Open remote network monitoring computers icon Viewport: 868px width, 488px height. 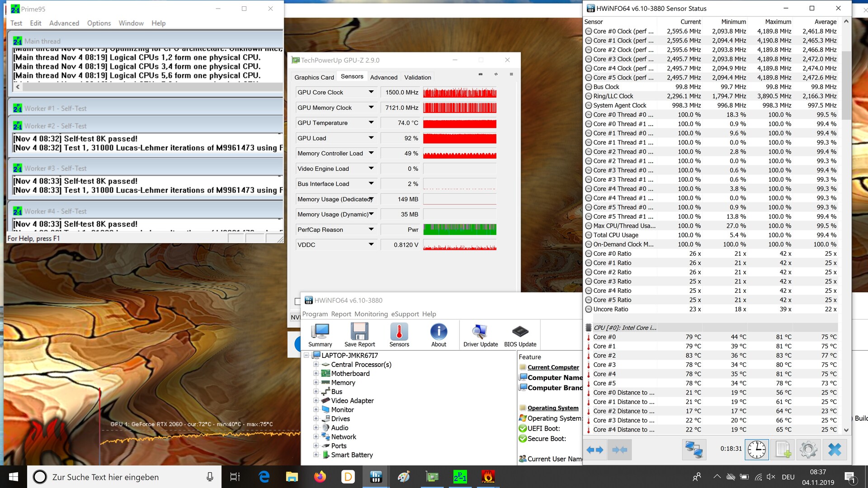click(694, 450)
